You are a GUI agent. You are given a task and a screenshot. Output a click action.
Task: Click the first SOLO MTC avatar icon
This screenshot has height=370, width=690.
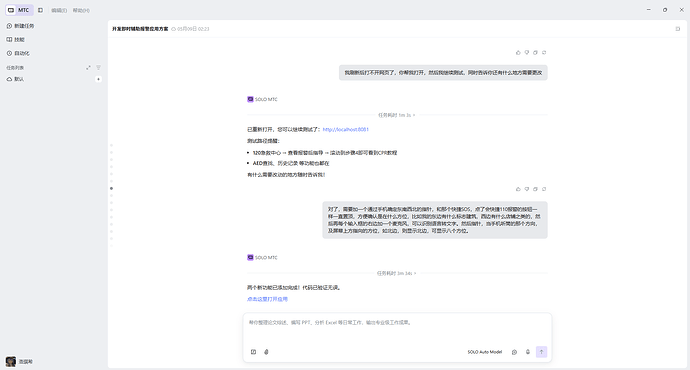coord(250,99)
